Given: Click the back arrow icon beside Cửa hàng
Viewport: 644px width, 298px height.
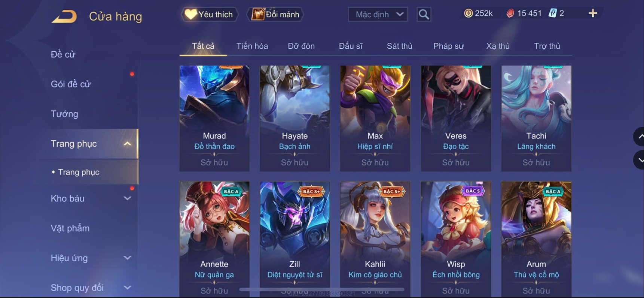Looking at the screenshot, I should tap(64, 16).
